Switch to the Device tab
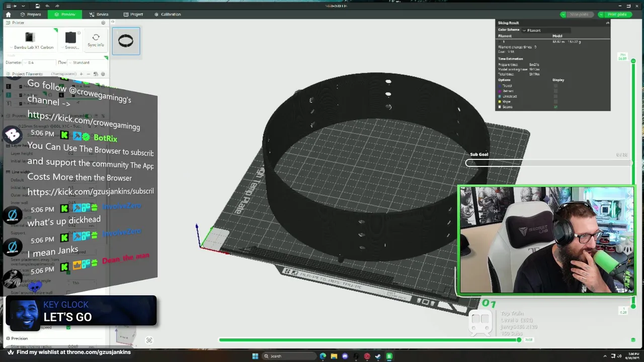644x362 pixels. tap(99, 15)
